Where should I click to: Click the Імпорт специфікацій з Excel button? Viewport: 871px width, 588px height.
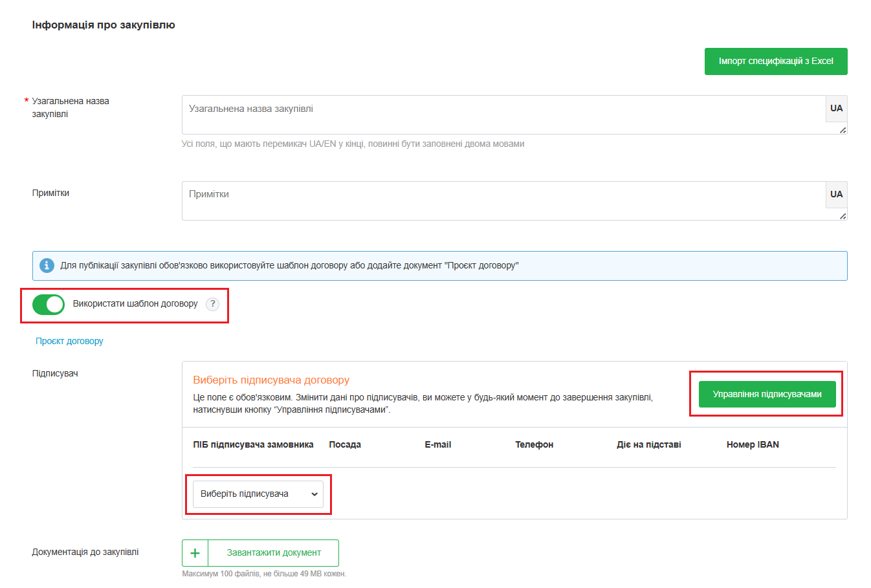click(775, 61)
